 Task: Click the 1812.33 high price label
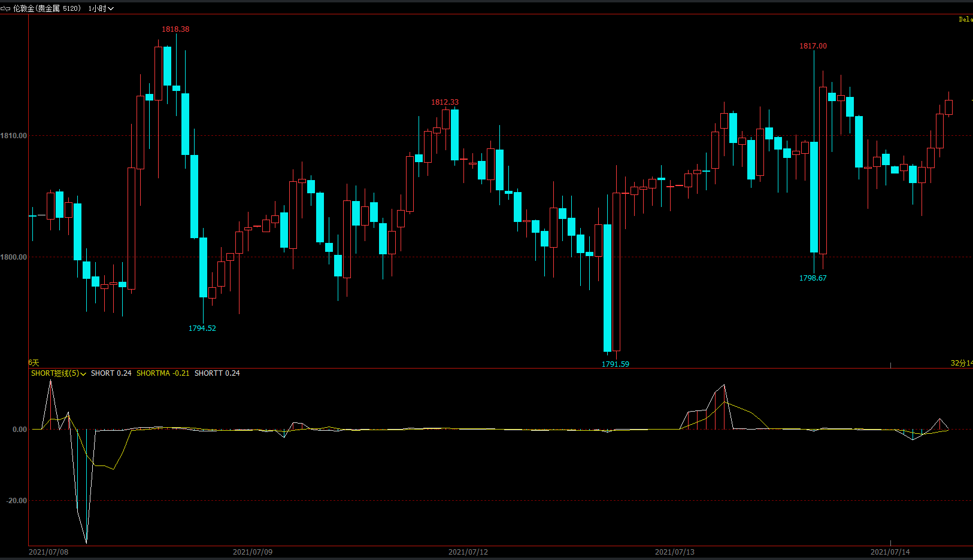click(x=445, y=102)
